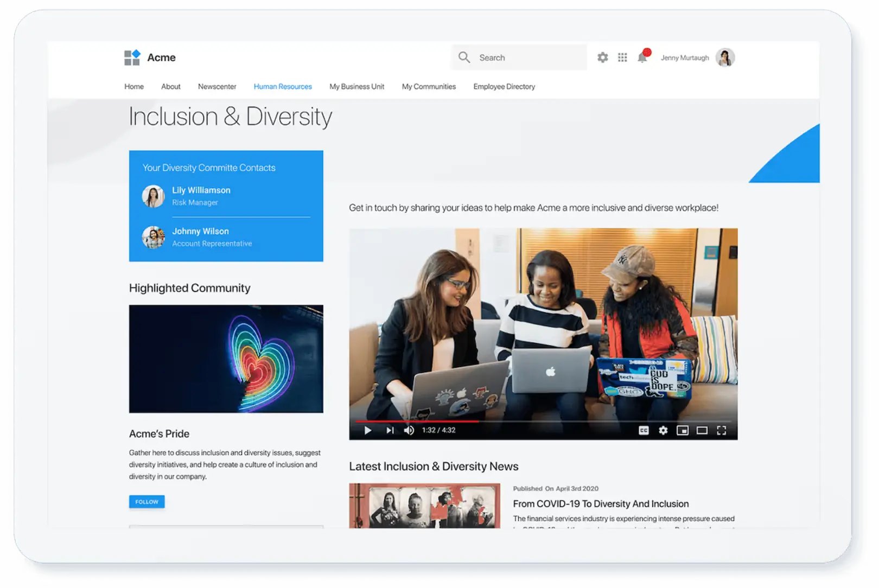Viewport: 879px width, 588px height.
Task: Click 'Highlighted Community' heading
Action: click(189, 289)
